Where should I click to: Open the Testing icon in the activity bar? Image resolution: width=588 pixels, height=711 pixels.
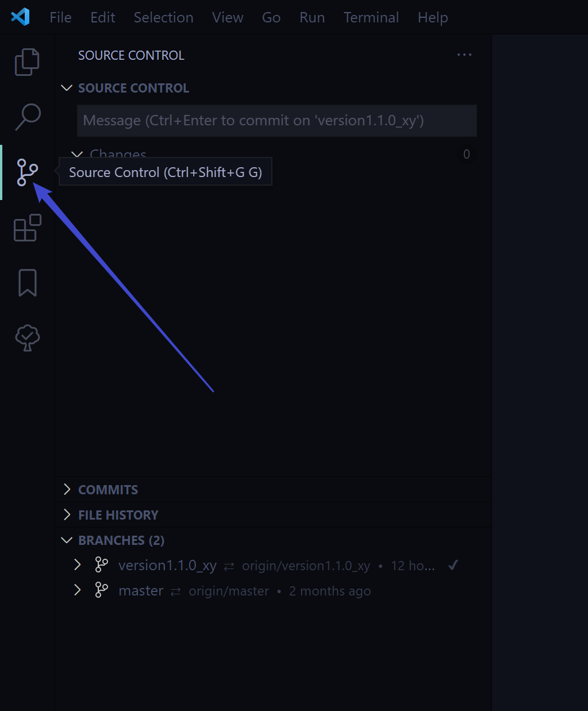27,338
